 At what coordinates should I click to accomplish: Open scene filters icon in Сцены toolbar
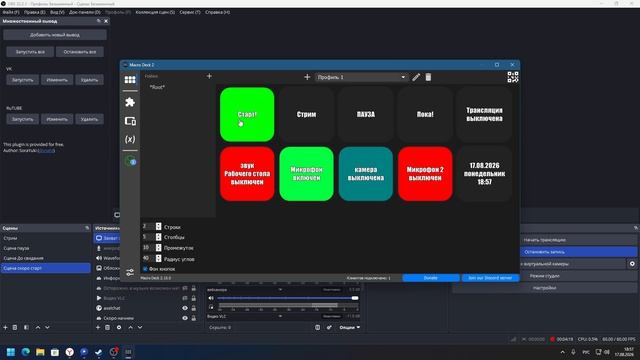26,327
